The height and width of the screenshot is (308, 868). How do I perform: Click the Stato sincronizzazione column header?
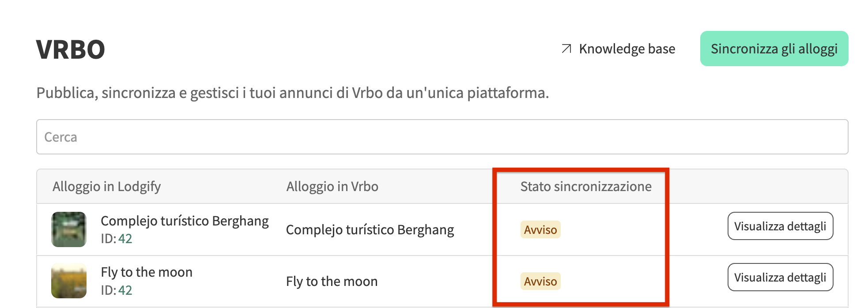(585, 186)
